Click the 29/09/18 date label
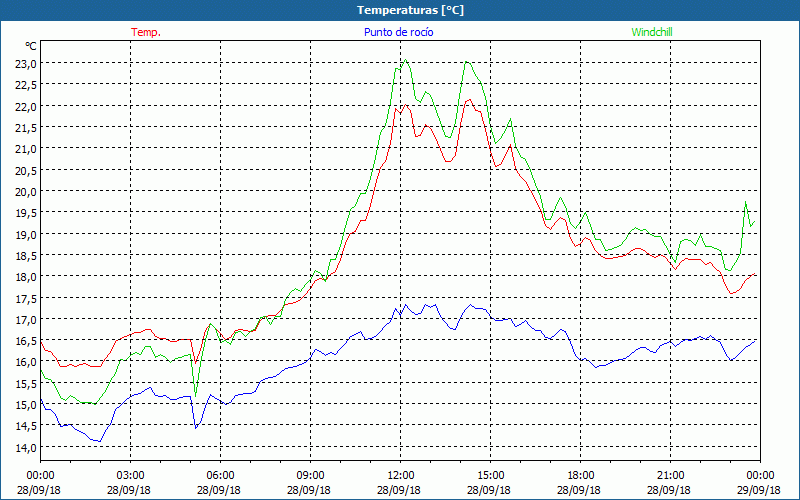Screen dimensions: 800x500 click(759, 490)
